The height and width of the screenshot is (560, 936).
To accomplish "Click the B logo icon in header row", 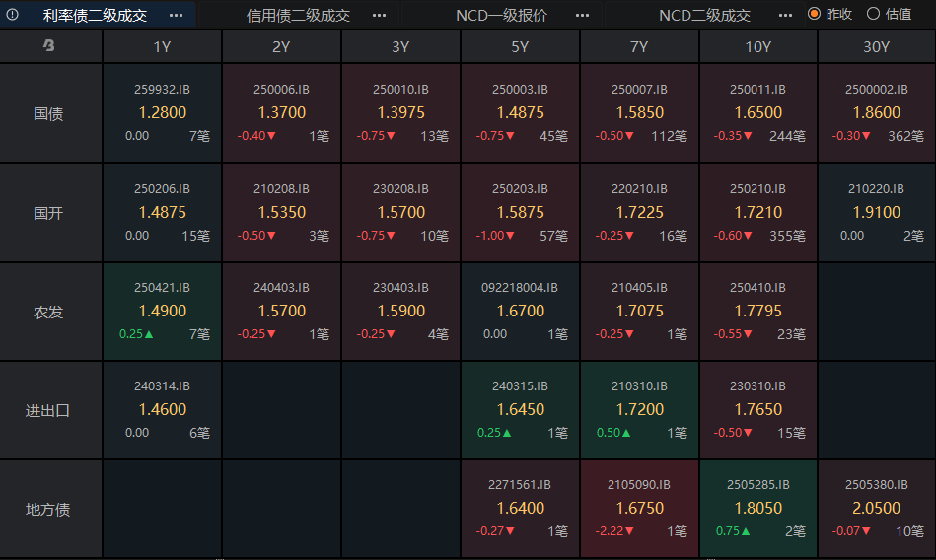I will 49,45.
